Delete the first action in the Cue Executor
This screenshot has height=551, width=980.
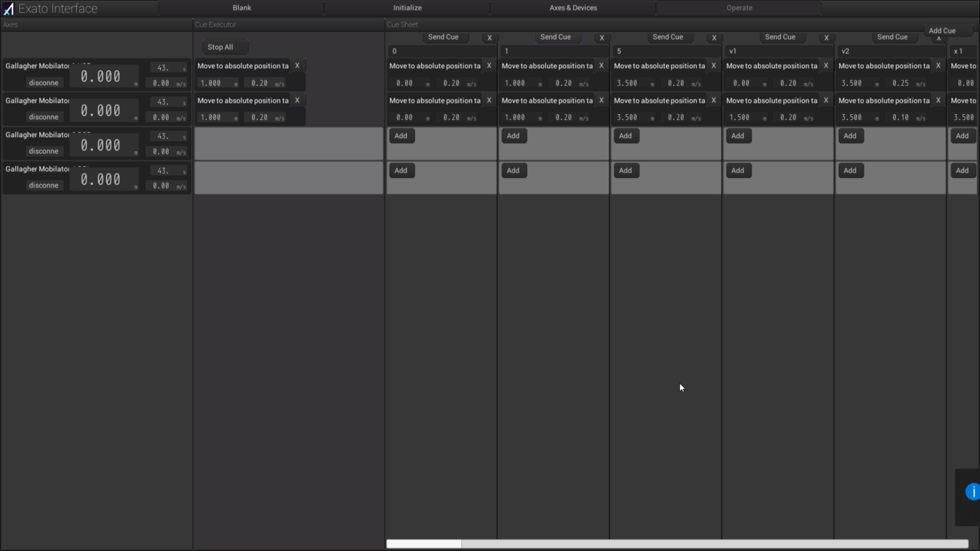[x=297, y=65]
